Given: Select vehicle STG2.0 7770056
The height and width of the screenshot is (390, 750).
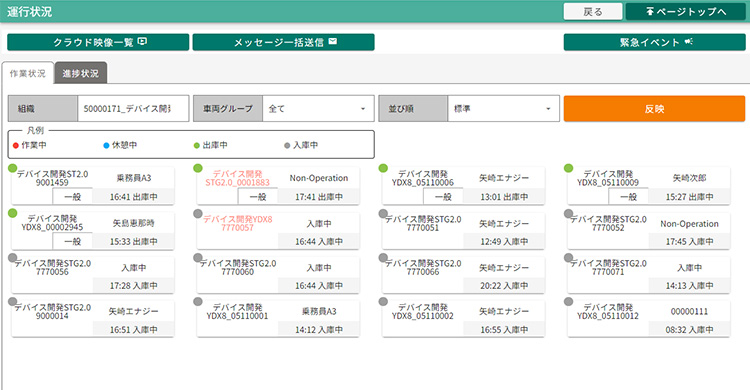Looking at the screenshot, I should pos(52,267).
